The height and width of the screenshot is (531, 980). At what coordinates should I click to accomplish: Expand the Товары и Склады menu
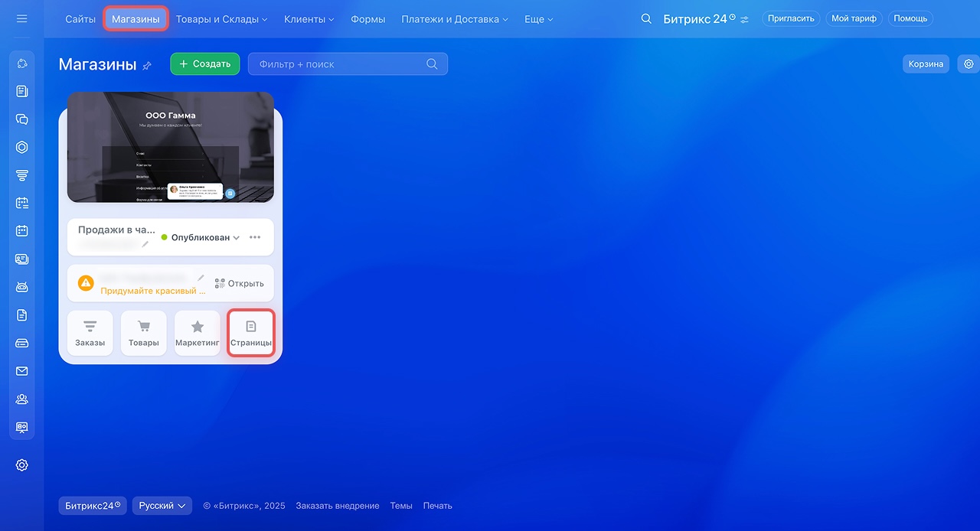[221, 19]
